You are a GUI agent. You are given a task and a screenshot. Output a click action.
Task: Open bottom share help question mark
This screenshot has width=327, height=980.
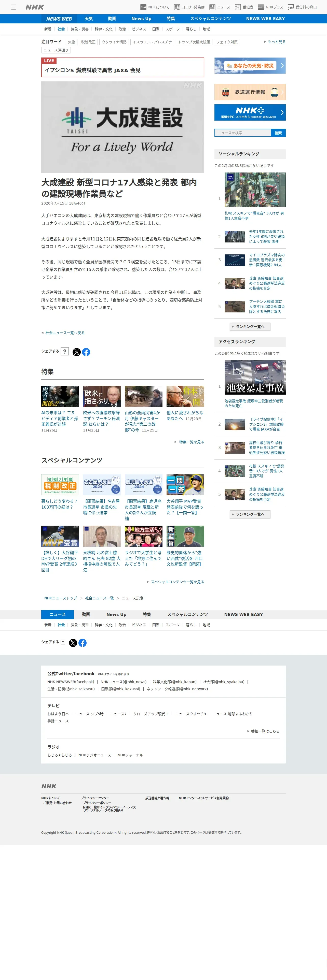[x=63, y=642]
